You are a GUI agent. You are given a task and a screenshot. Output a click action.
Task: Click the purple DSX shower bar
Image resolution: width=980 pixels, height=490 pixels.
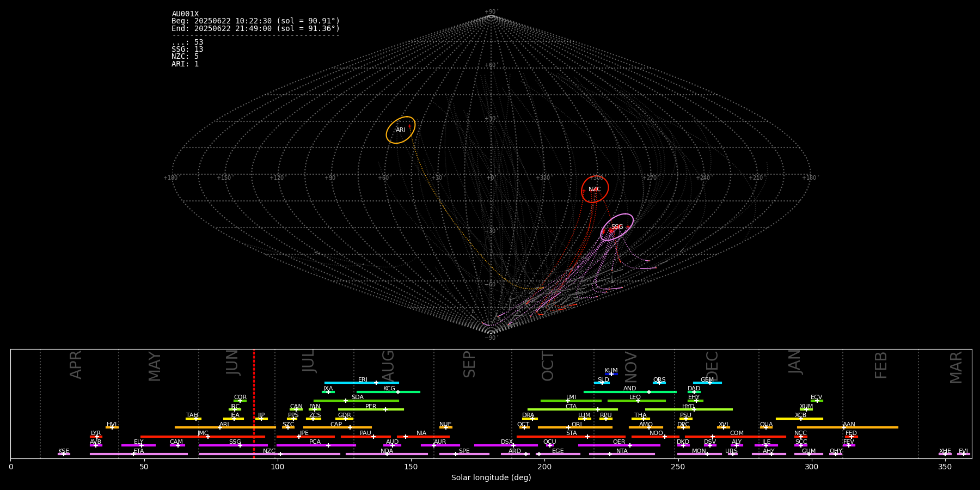coord(506,445)
